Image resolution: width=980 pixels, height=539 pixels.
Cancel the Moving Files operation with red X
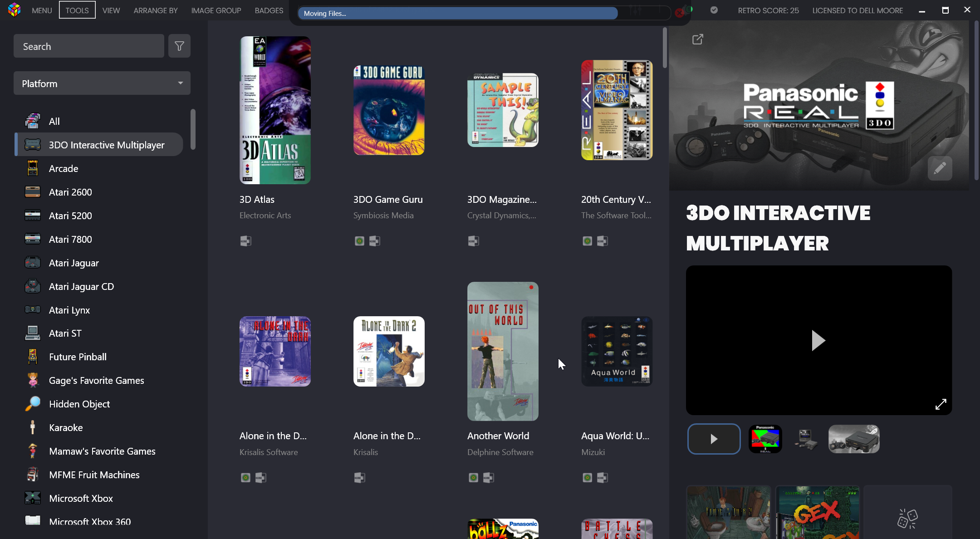pyautogui.click(x=679, y=13)
